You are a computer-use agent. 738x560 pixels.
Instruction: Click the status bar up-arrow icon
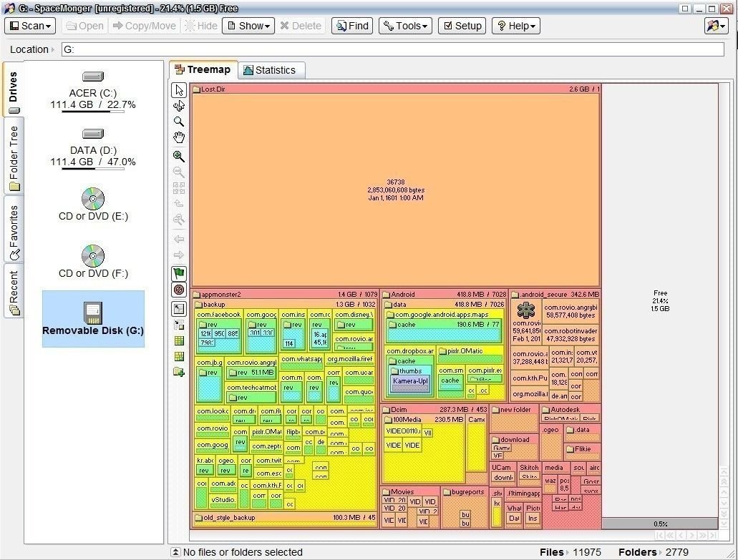(x=175, y=552)
